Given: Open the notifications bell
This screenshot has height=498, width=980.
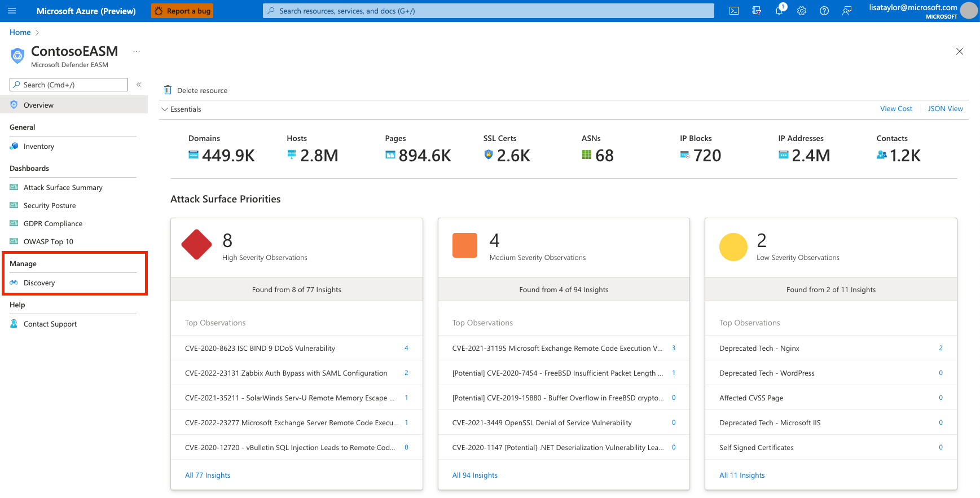Looking at the screenshot, I should point(779,11).
